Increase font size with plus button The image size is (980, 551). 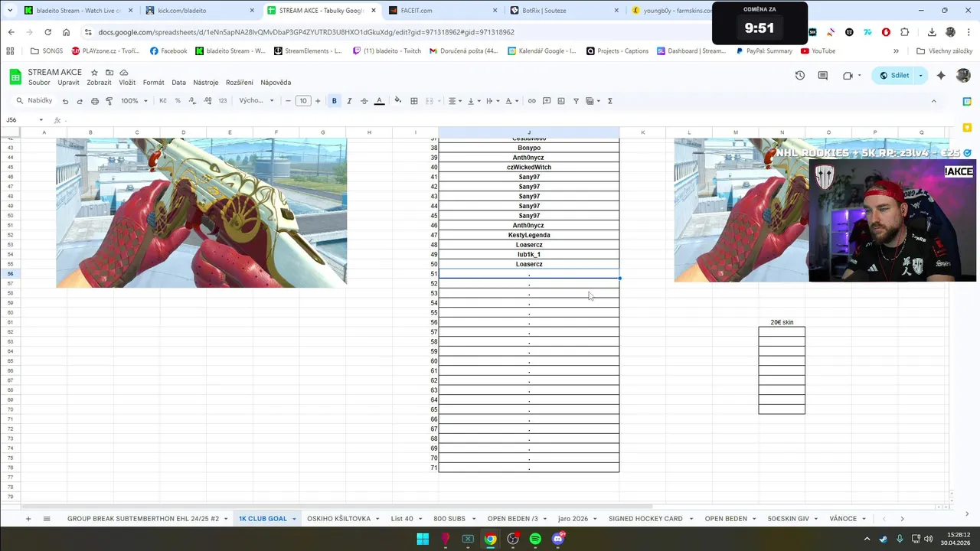318,101
